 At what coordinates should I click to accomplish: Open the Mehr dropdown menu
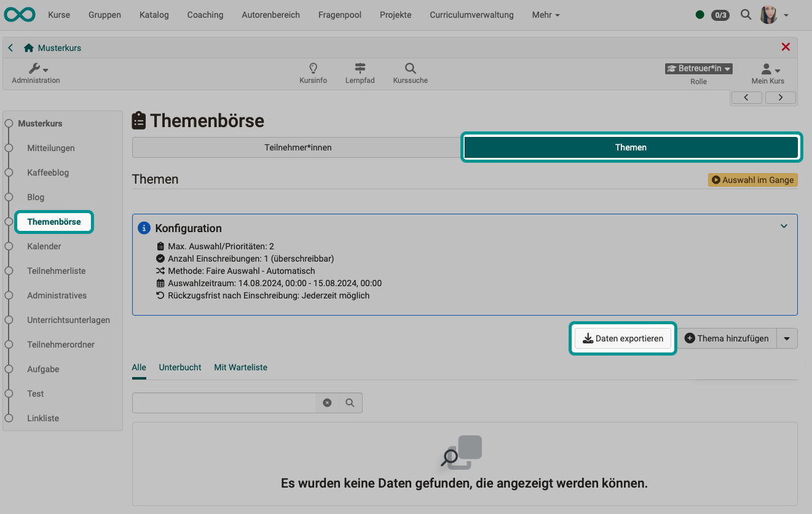tap(545, 15)
